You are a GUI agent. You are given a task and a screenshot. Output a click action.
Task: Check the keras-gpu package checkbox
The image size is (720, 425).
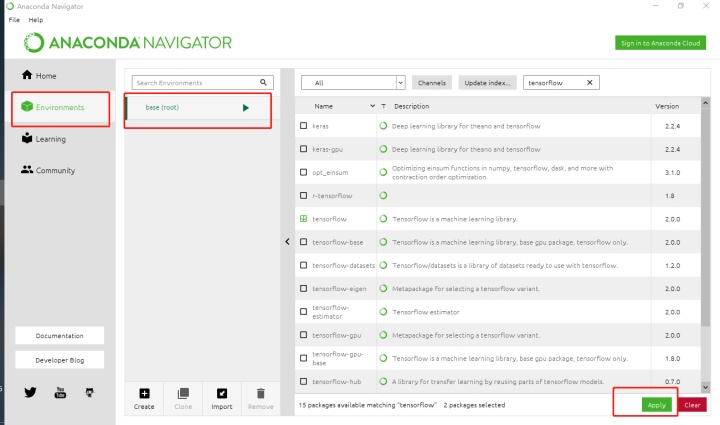304,149
